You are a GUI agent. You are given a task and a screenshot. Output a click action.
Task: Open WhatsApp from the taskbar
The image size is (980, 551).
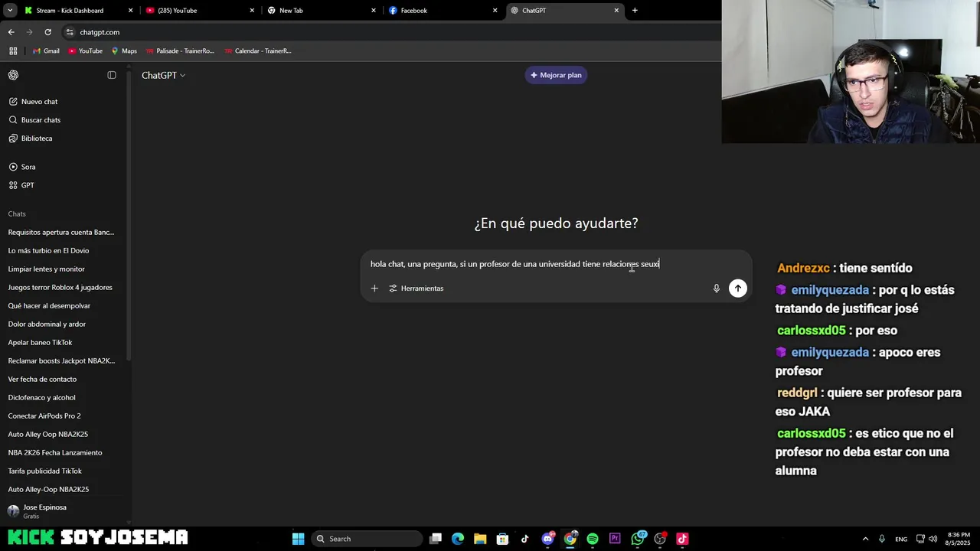tap(638, 539)
